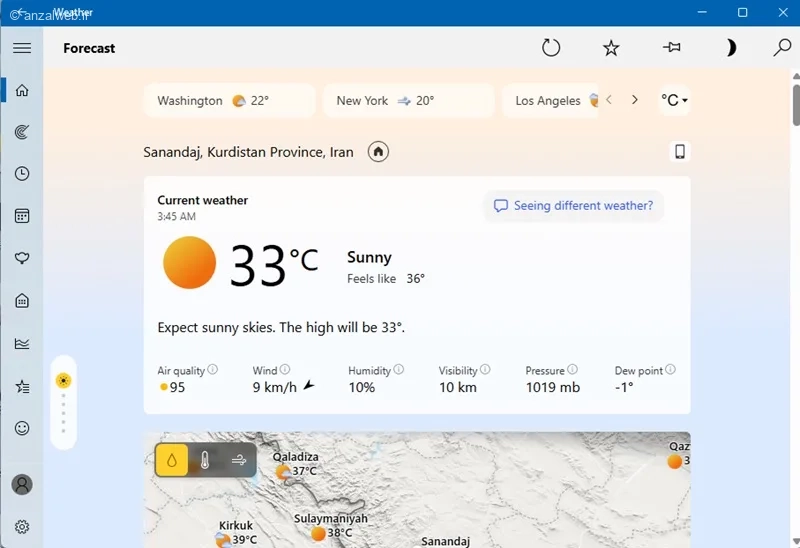The height and width of the screenshot is (548, 800).
Task: Click the Forecast page title
Action: 89,48
